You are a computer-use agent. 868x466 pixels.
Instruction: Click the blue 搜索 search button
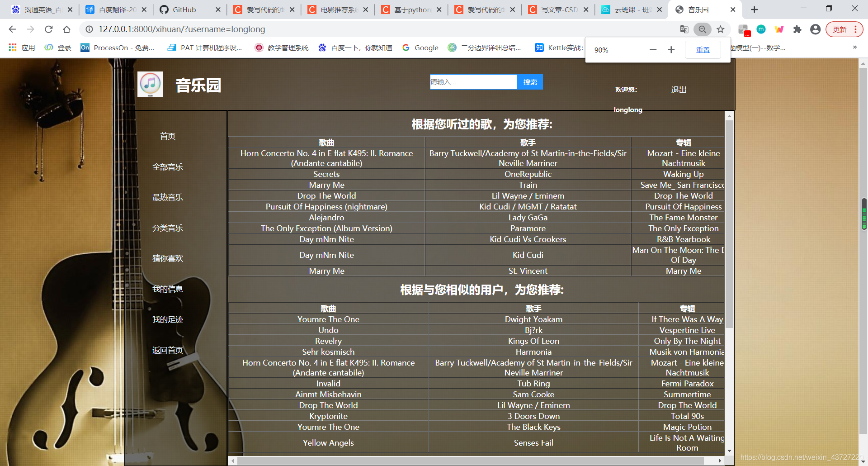point(530,82)
